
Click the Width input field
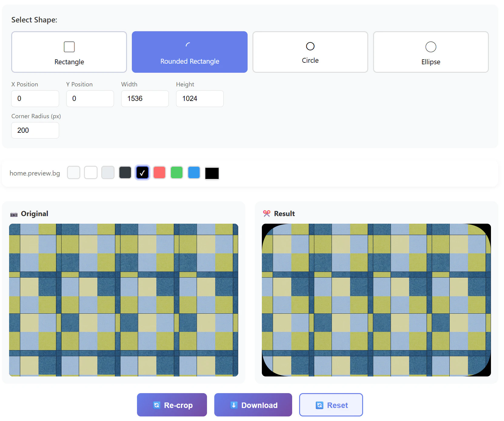click(145, 99)
